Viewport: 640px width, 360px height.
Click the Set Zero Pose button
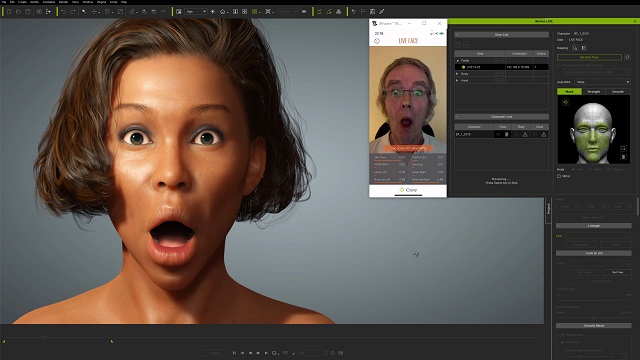point(589,57)
